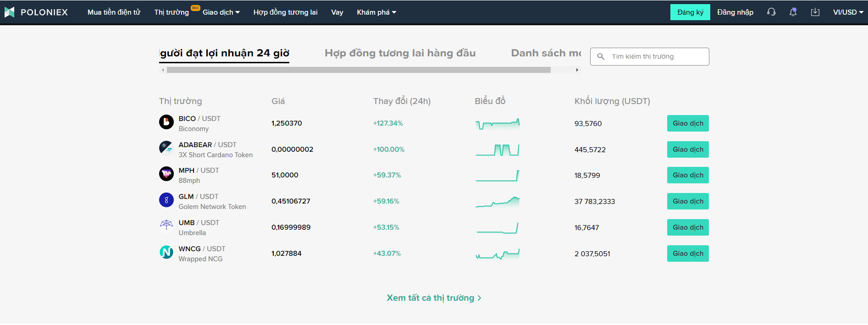This screenshot has width=868, height=325.
Task: Click the ADABEAR coin icon
Action: tap(166, 148)
